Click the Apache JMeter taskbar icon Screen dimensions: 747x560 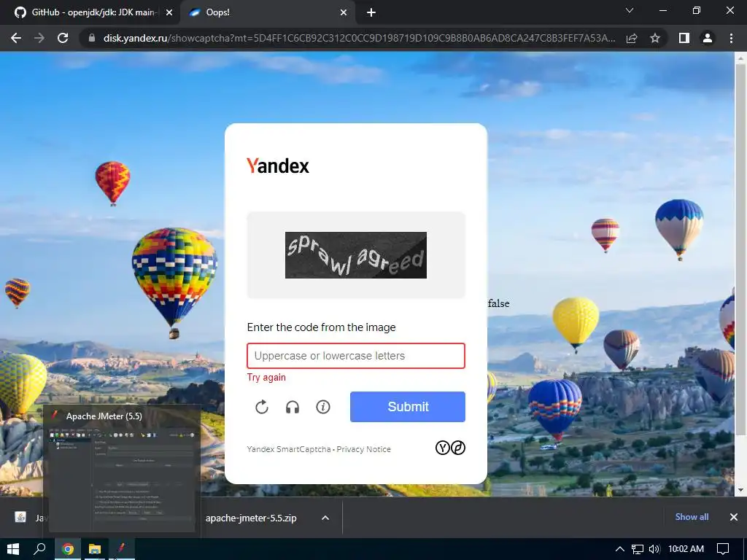click(122, 549)
